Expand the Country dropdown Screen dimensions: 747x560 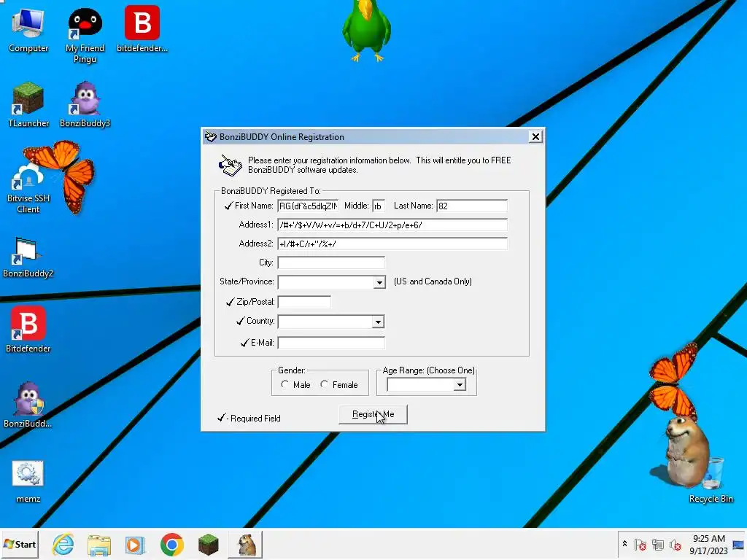(x=378, y=322)
